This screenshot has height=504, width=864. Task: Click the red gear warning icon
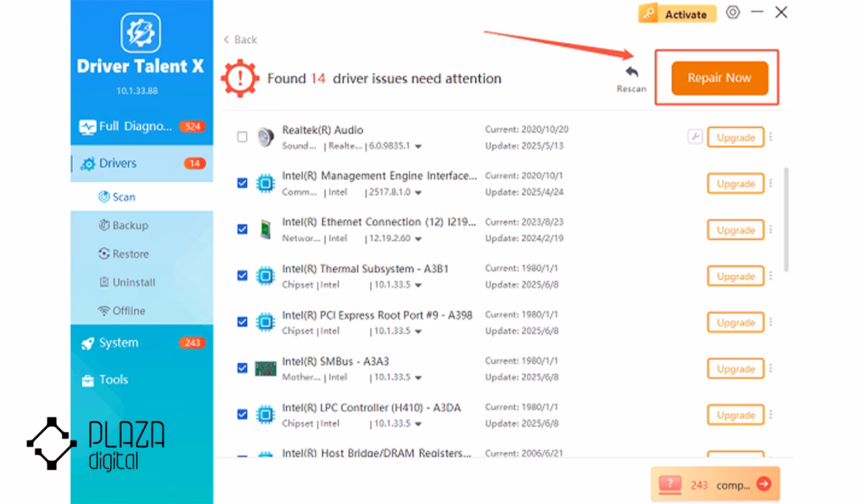(x=239, y=77)
